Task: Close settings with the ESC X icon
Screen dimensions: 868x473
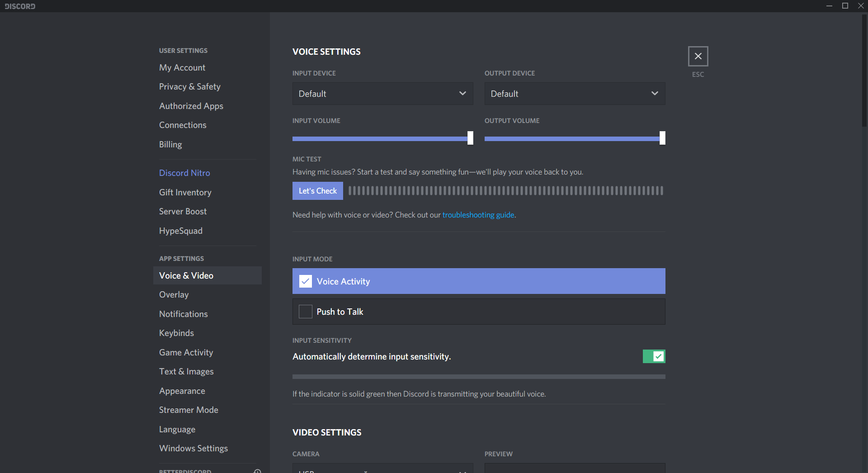Action: click(698, 56)
